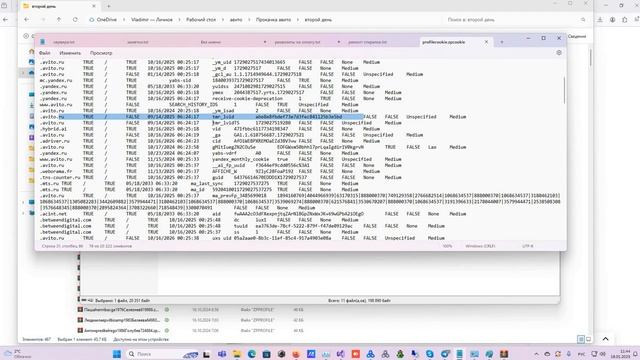Open the Файл menu in Notepad

44,53
